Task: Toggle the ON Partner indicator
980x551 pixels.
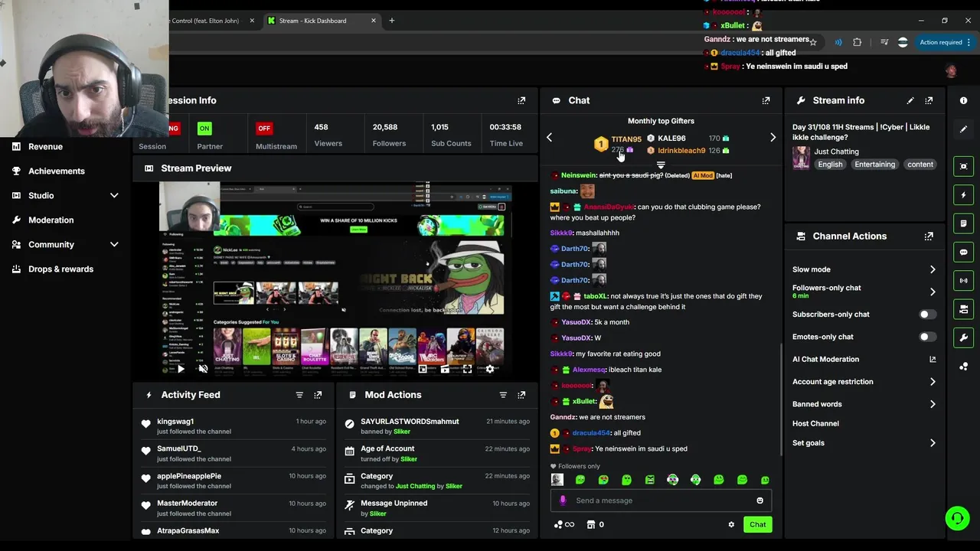Action: (x=204, y=128)
